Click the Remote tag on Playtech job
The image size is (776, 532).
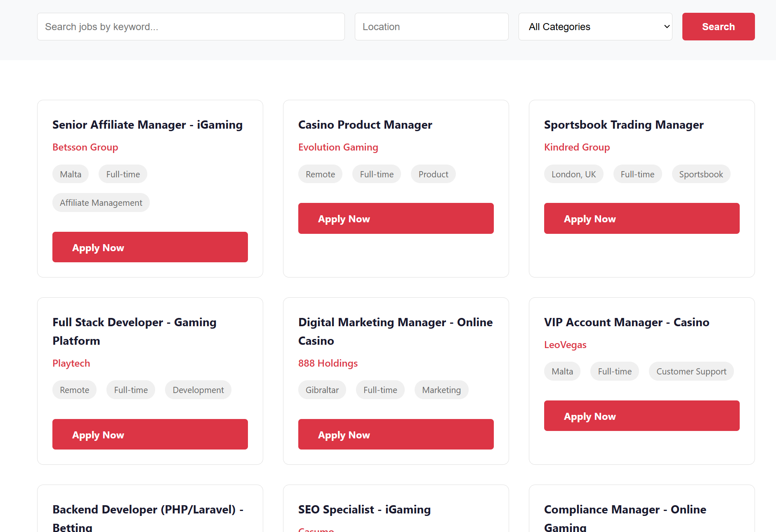click(x=74, y=389)
